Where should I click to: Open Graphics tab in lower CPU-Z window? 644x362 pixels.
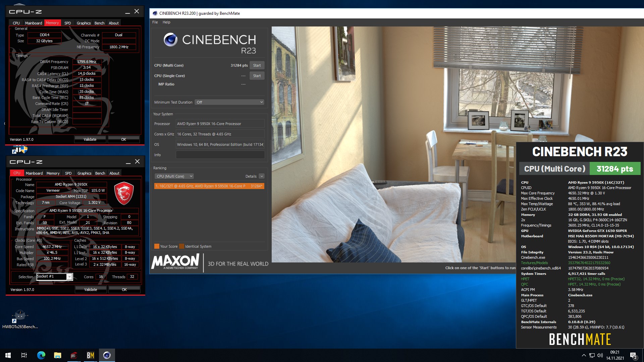click(x=84, y=173)
